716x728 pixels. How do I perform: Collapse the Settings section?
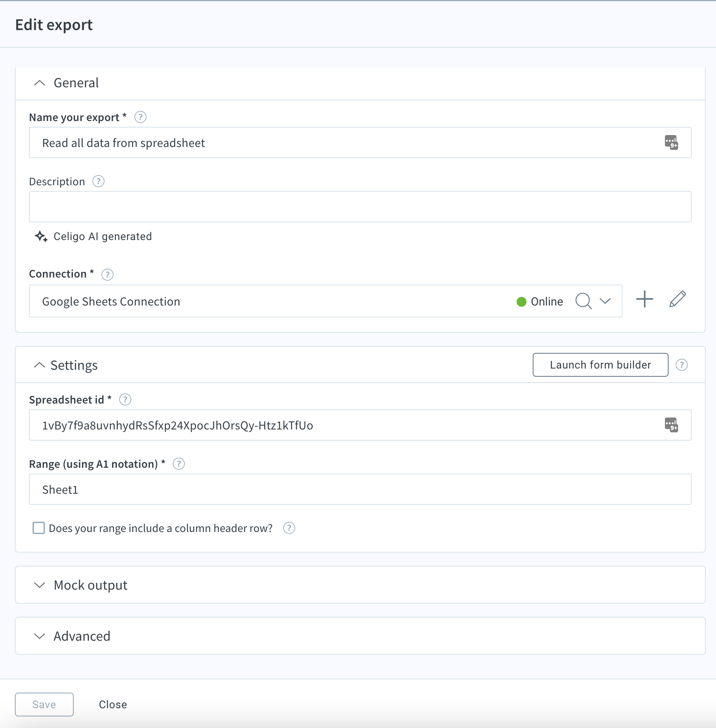coord(40,365)
